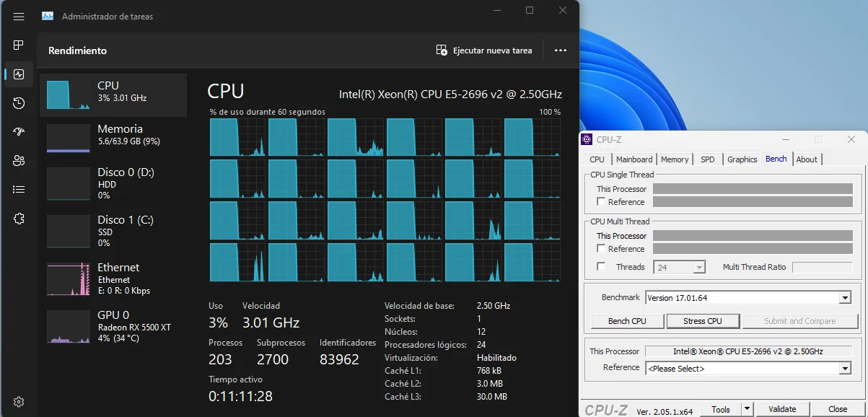Click the Procesos count 203
Screen dimensions: 868x417
pyautogui.click(x=222, y=359)
